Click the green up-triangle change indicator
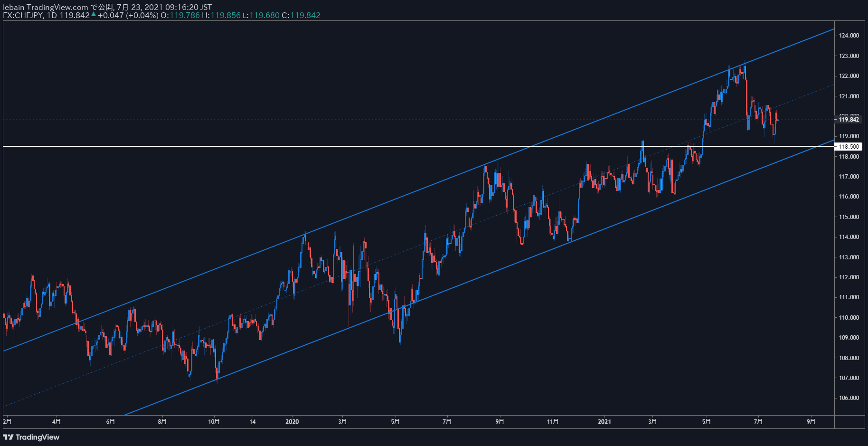This screenshot has height=446, width=868. (x=94, y=15)
